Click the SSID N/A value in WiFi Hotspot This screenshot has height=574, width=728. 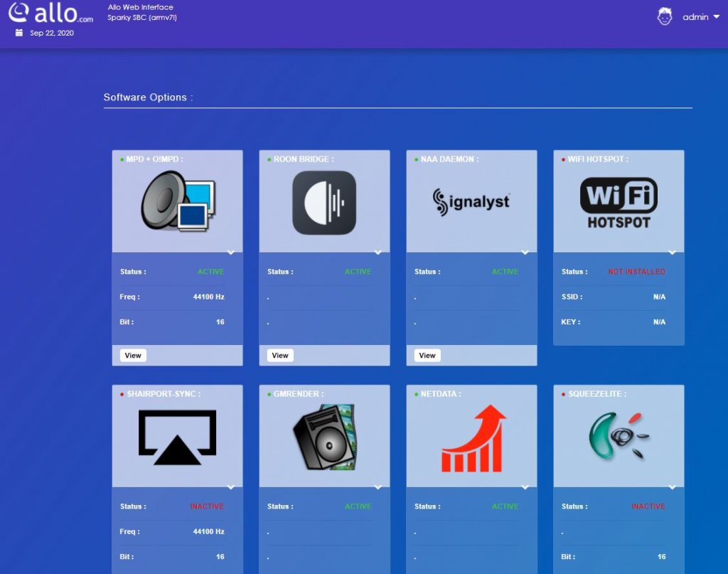tap(659, 297)
